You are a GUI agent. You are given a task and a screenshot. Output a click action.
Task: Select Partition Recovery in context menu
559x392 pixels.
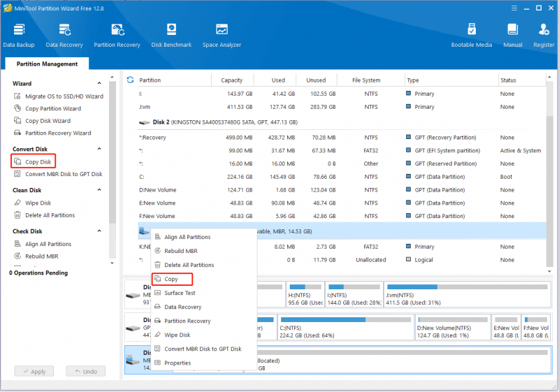(x=204, y=321)
